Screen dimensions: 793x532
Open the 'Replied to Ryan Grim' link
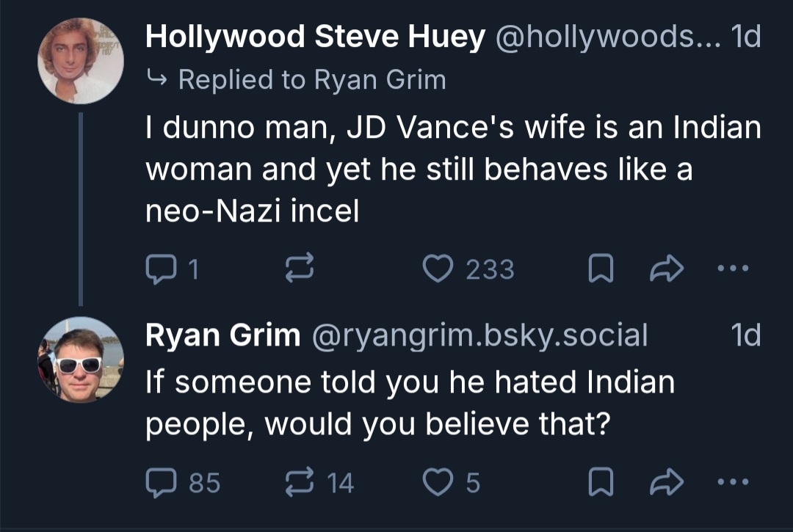(311, 79)
